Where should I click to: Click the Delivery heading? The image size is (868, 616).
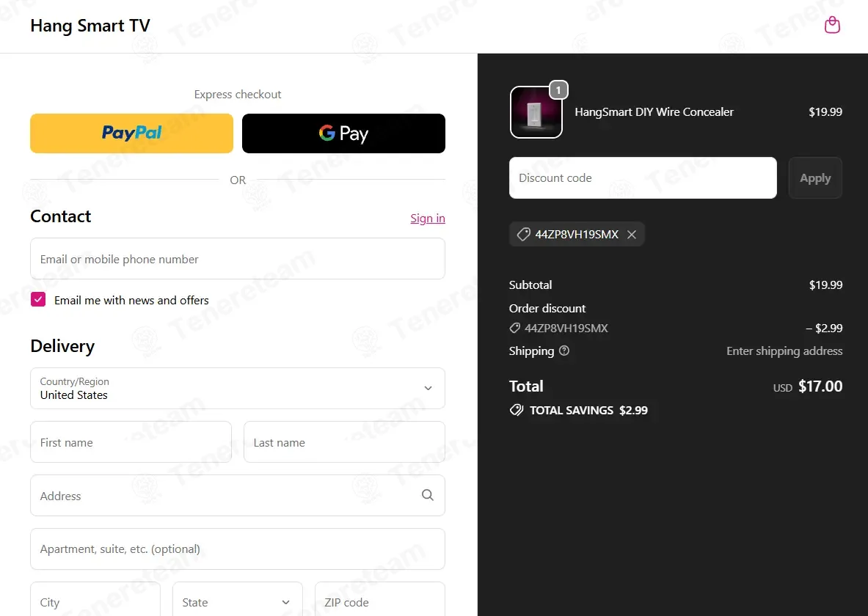[x=62, y=346]
